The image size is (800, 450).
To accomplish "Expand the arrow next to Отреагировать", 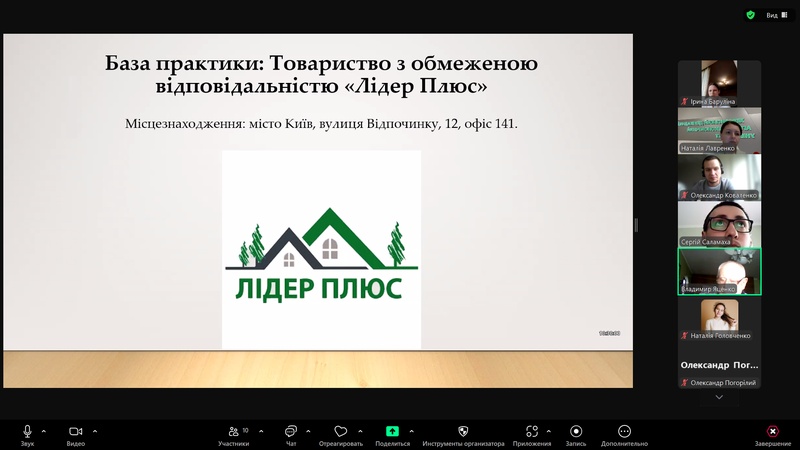I will (x=360, y=431).
